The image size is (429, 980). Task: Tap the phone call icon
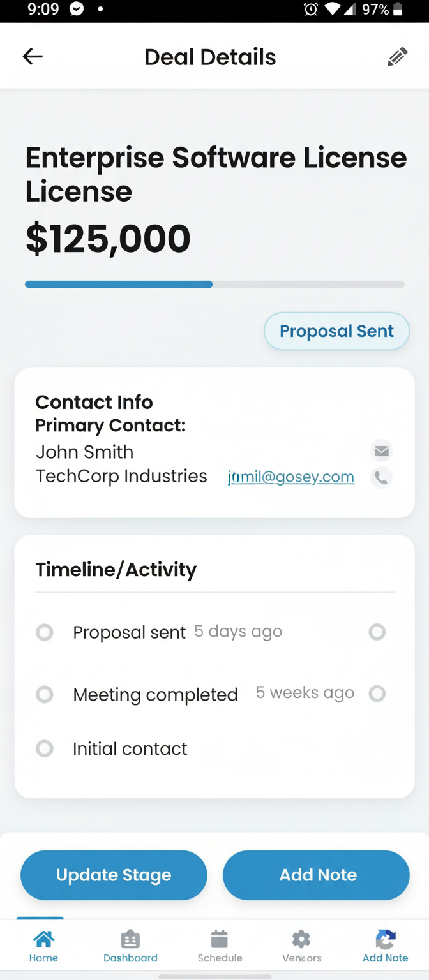tap(382, 478)
